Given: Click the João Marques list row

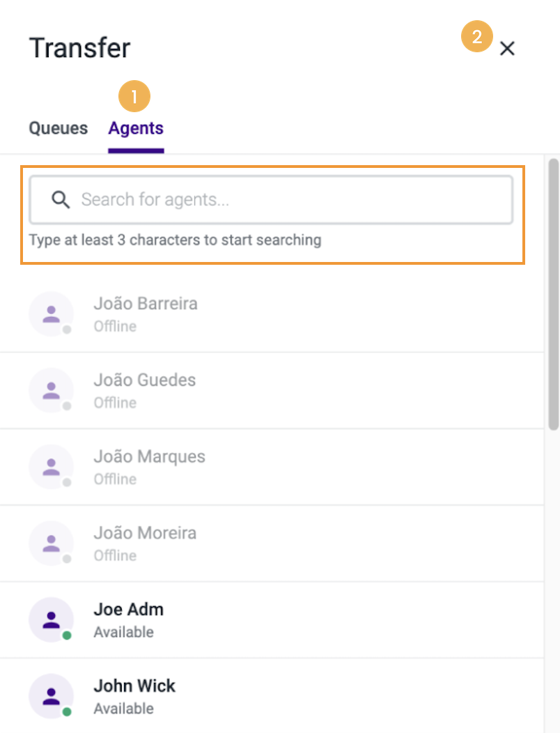Looking at the screenshot, I should click(279, 467).
